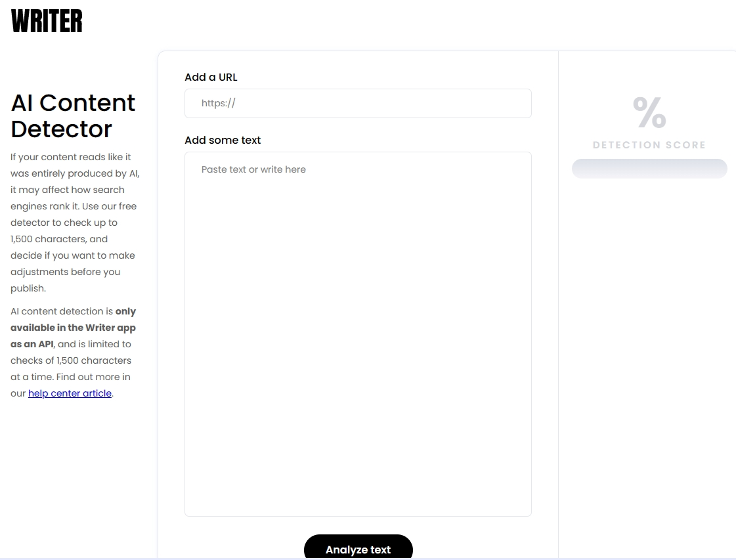
Task: Click the 'DETECTION SCORE' label
Action: 649,145
